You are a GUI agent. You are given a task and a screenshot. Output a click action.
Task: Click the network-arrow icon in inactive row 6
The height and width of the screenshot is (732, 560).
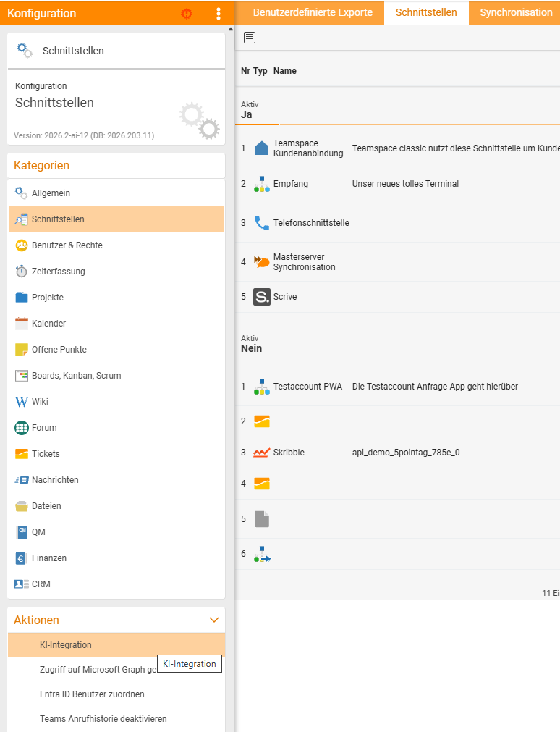click(262, 554)
